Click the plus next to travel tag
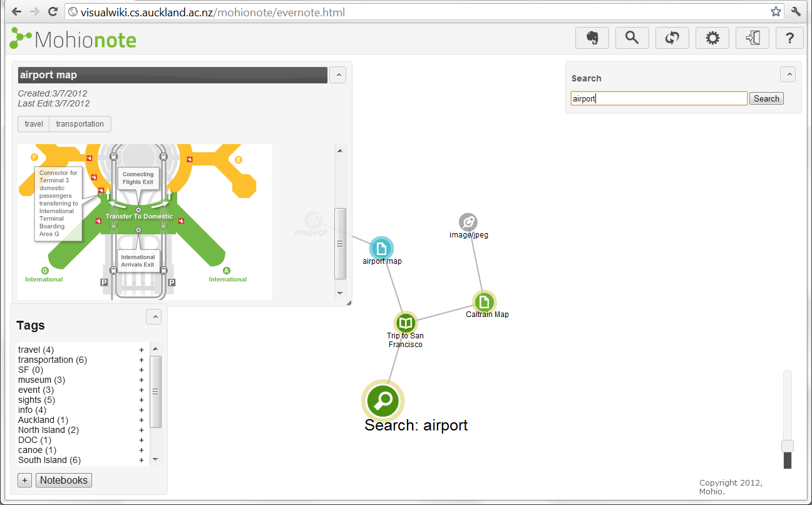This screenshot has height=505, width=812. tap(141, 350)
